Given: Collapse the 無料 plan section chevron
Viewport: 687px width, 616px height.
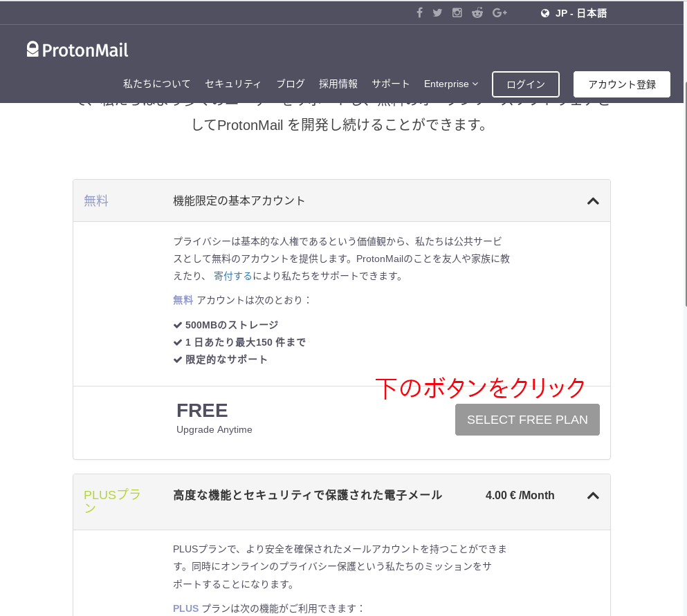Looking at the screenshot, I should point(593,201).
